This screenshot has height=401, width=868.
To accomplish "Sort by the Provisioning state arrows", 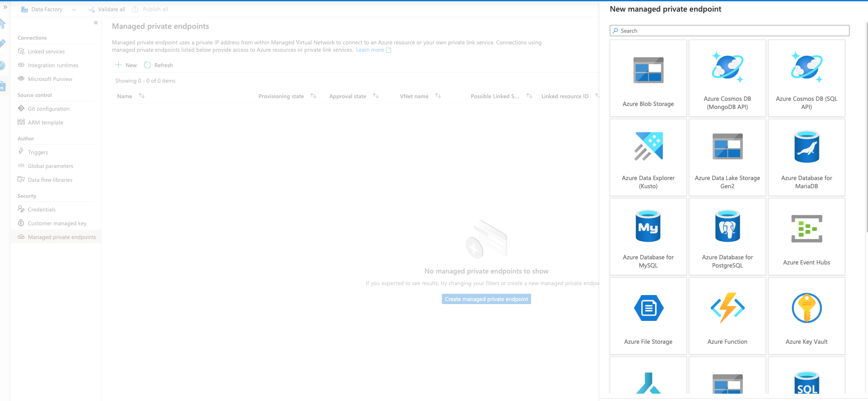I will tap(314, 96).
